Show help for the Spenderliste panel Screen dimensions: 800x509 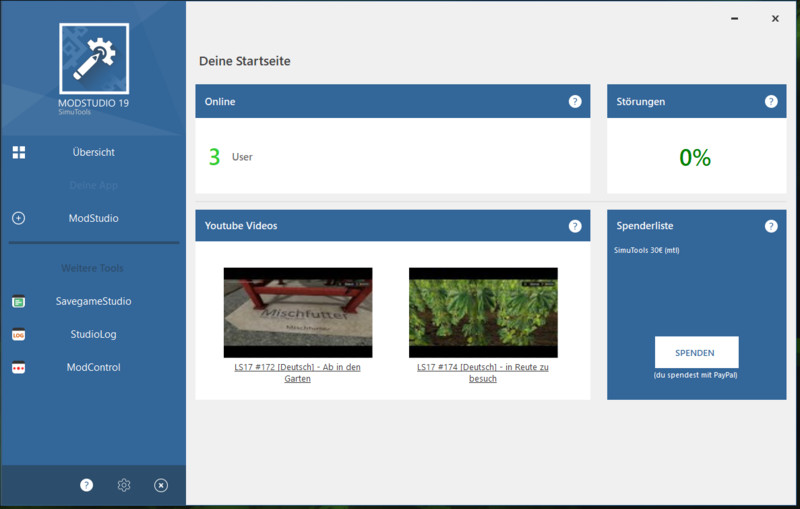click(771, 226)
